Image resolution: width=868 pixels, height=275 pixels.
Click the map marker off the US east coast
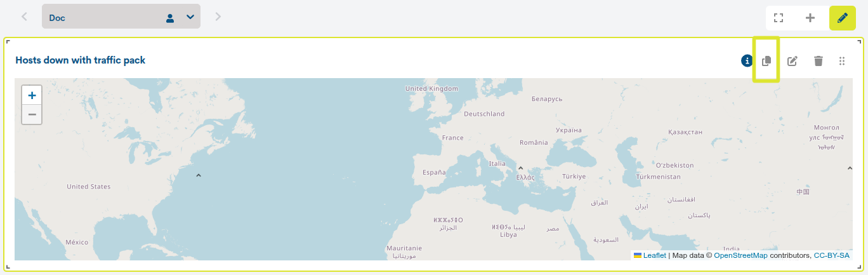(x=199, y=175)
